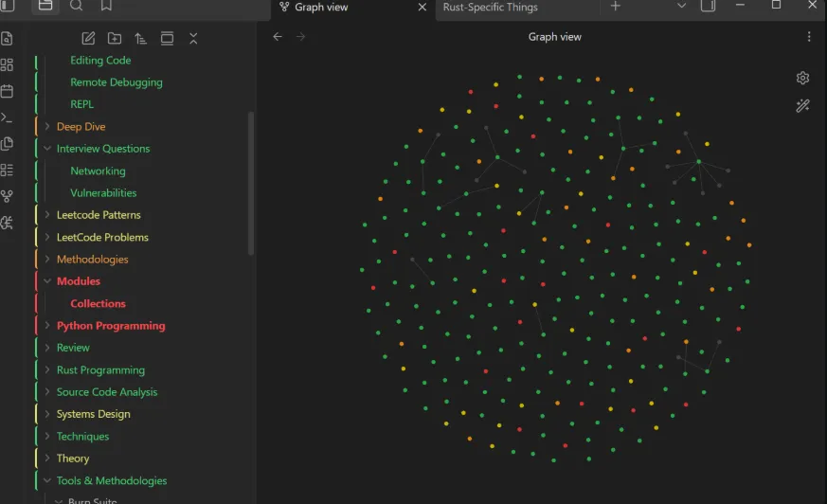Open quick switcher ribbon icon
Image resolution: width=827 pixels, height=504 pixels.
click(7, 39)
